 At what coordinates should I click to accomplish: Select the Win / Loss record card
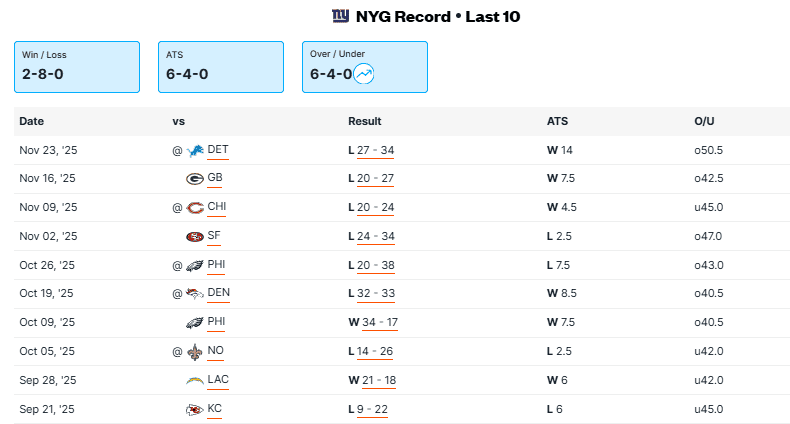point(76,67)
